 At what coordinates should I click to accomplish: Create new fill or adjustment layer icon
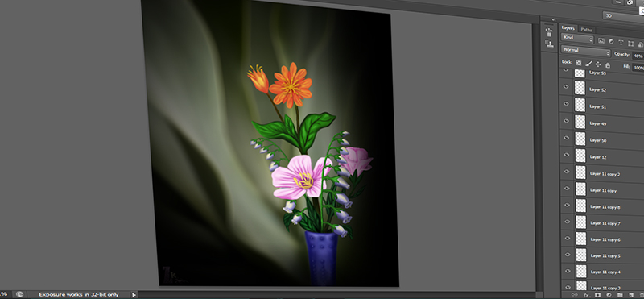[x=609, y=295]
